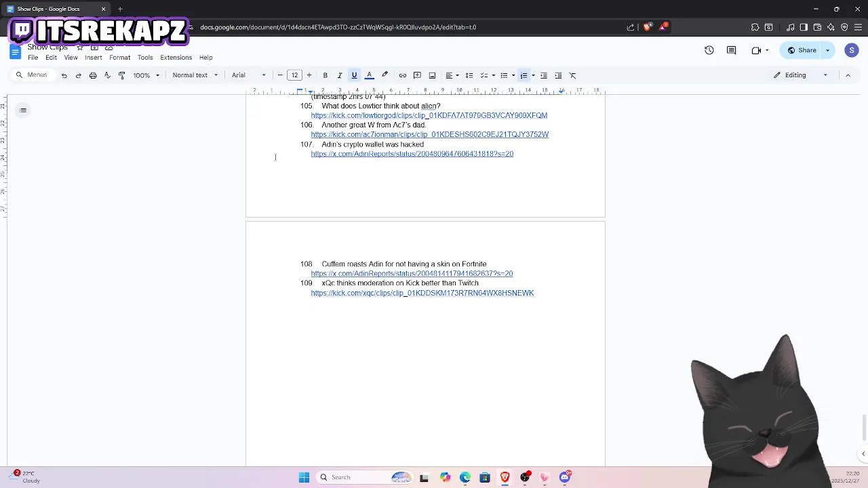Open version history clock icon

709,50
